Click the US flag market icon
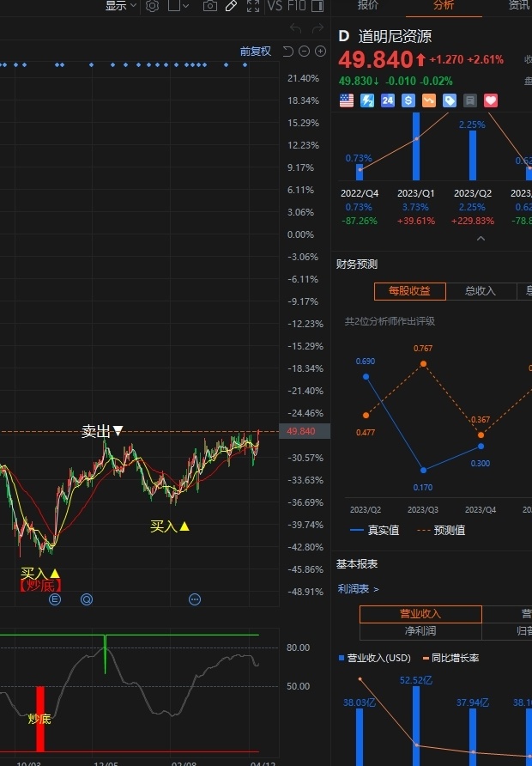 347,100
